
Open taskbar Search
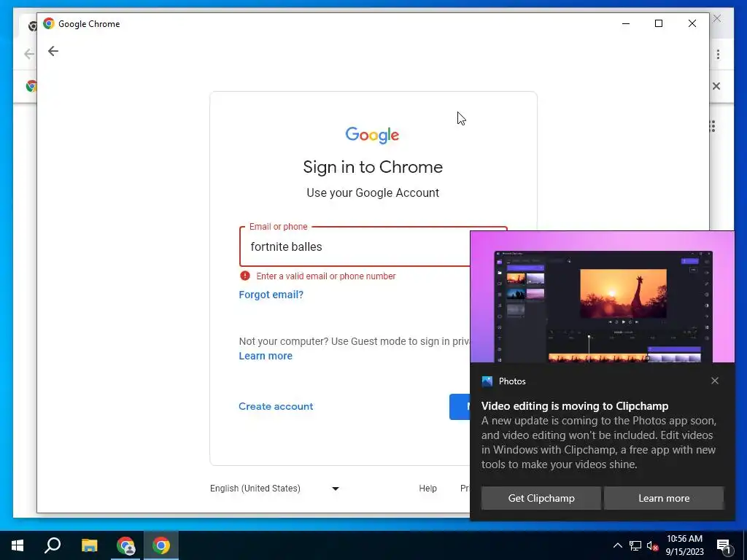53,545
